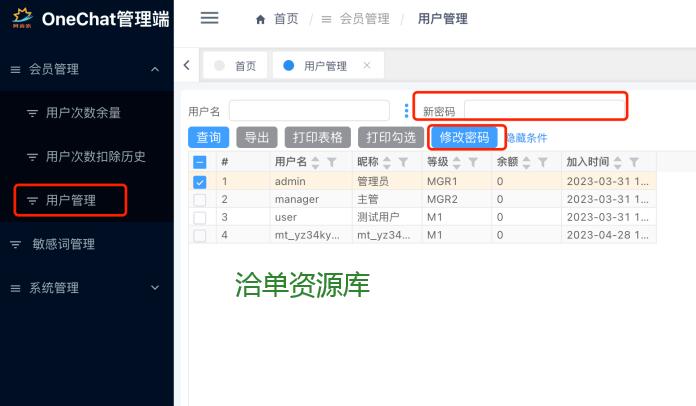The image size is (696, 406).
Task: Click the 导出 button
Action: (257, 138)
